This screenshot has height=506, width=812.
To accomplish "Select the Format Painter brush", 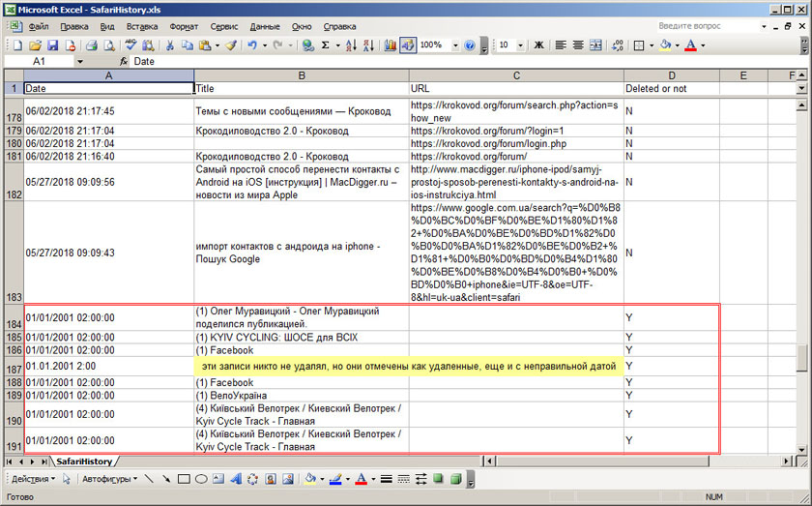I will tap(231, 45).
